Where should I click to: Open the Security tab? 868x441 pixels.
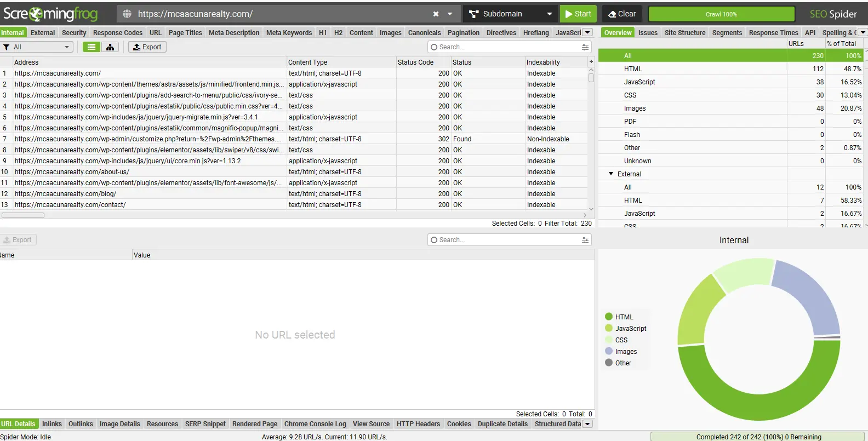click(x=74, y=33)
